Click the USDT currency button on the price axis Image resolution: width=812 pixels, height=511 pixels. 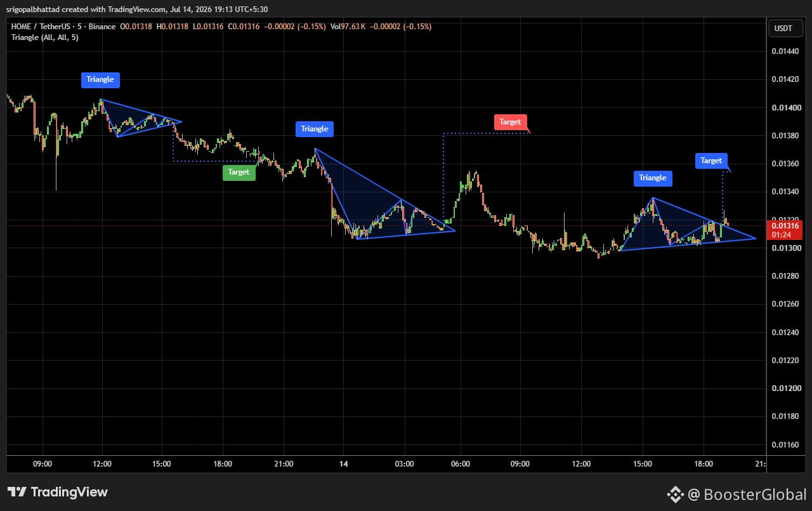pos(785,29)
